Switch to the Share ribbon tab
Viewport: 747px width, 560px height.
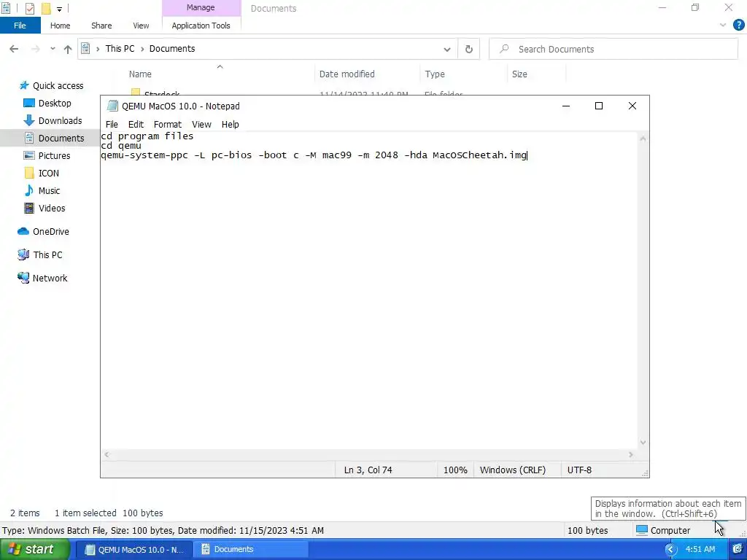point(101,26)
